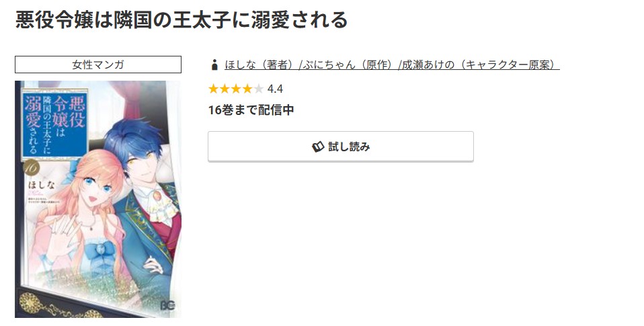Click the 16巻まで配信中 status text

point(251,110)
